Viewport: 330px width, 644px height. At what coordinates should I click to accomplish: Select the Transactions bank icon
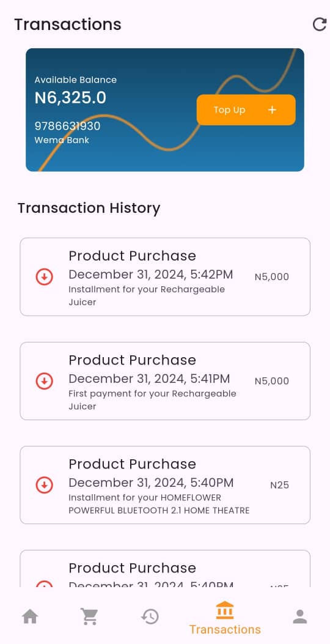(224, 610)
